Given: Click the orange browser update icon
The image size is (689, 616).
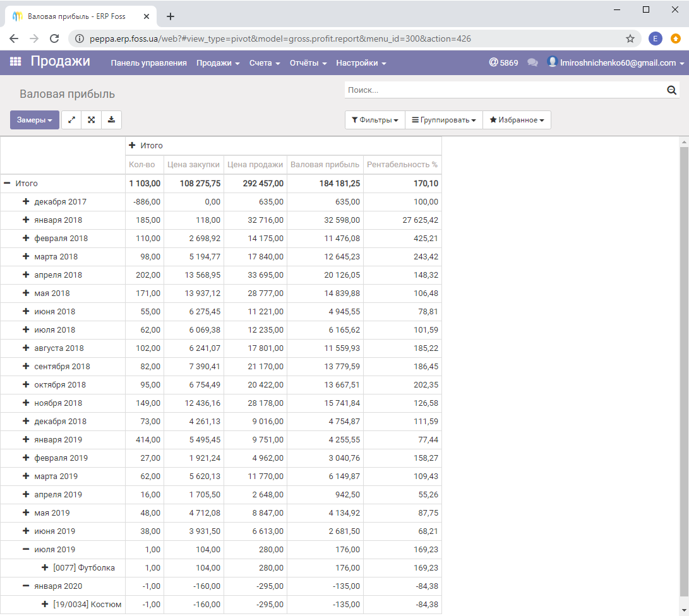Looking at the screenshot, I should point(675,38).
